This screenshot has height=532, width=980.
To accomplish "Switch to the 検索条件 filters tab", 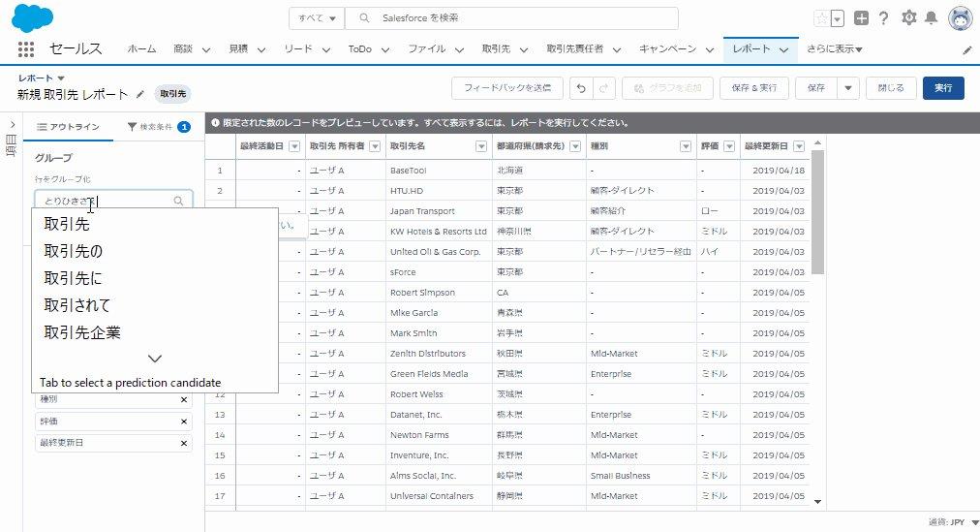I will (x=159, y=127).
